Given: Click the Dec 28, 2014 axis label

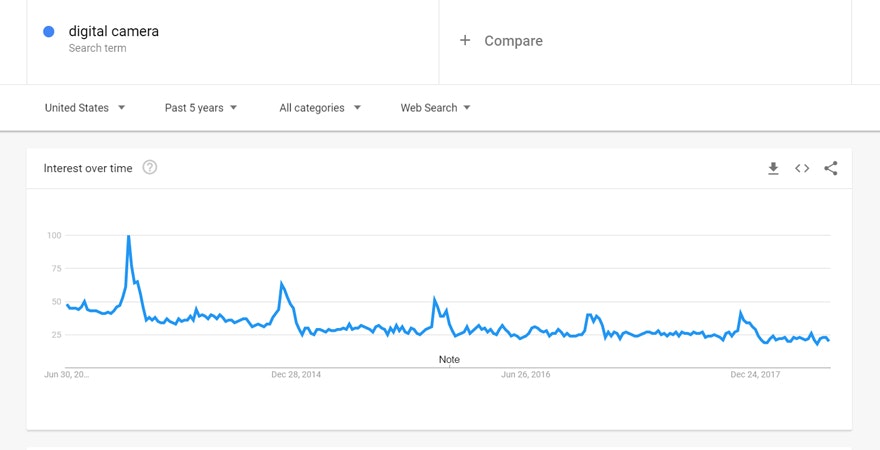Looking at the screenshot, I should tap(296, 375).
